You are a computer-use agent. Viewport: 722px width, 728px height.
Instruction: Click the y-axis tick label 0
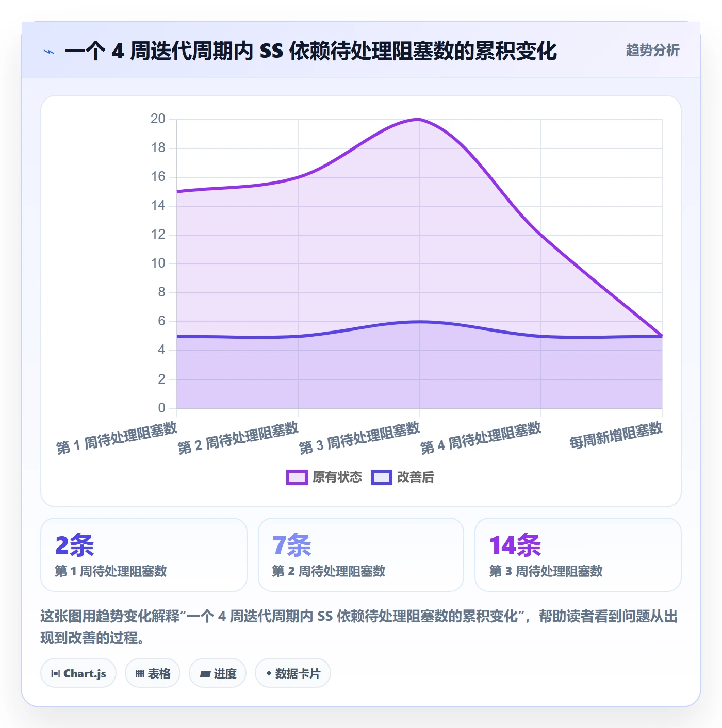(x=162, y=408)
